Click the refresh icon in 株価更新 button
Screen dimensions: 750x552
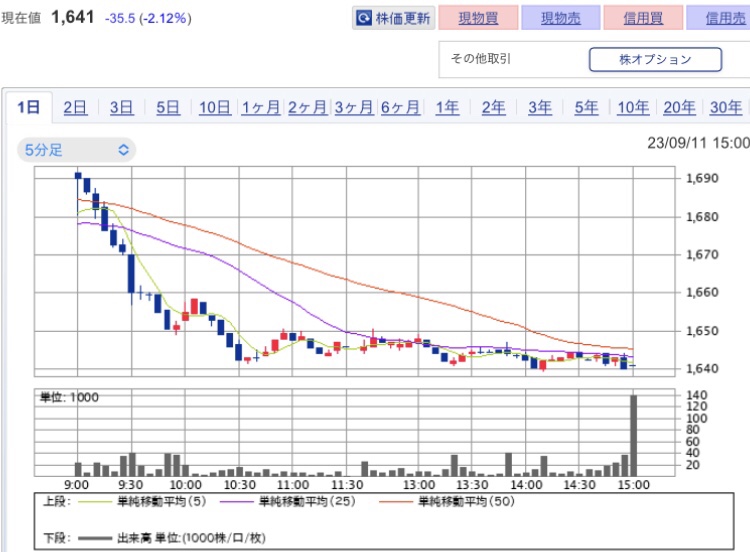364,18
